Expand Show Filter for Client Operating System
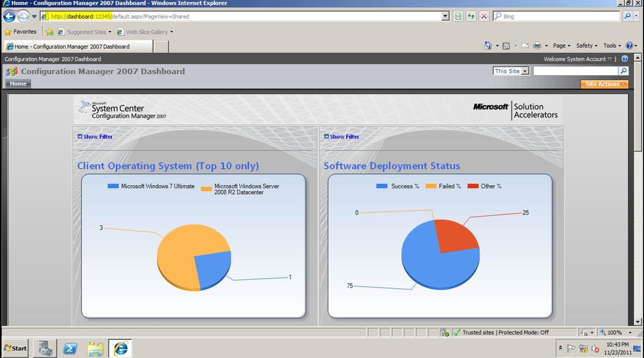Image resolution: width=644 pixels, height=358 pixels. 95,136
